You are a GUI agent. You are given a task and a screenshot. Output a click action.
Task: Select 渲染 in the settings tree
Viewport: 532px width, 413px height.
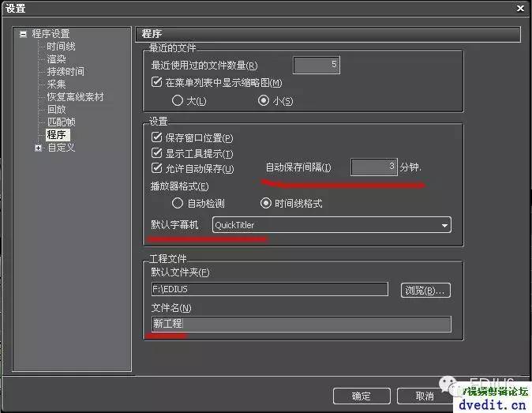tap(56, 59)
